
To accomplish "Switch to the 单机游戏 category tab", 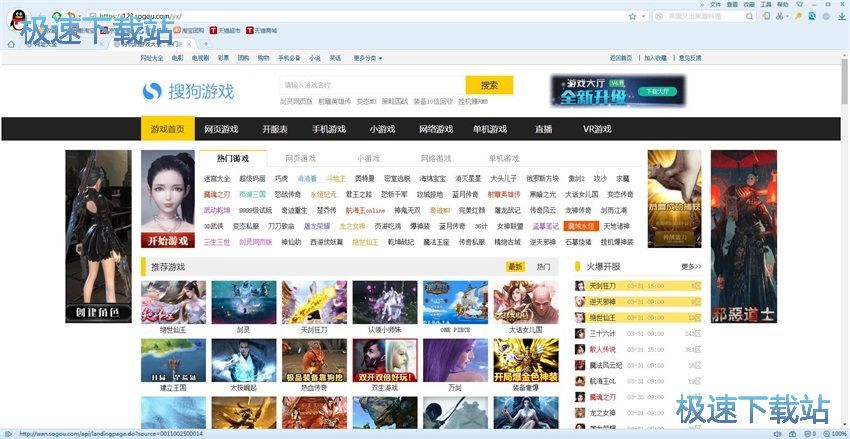I will (504, 158).
